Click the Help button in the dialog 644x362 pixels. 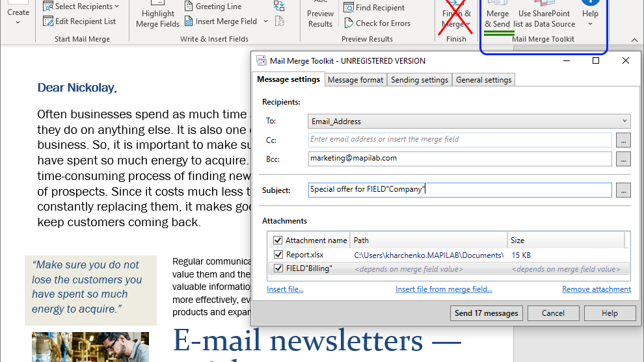pos(610,313)
